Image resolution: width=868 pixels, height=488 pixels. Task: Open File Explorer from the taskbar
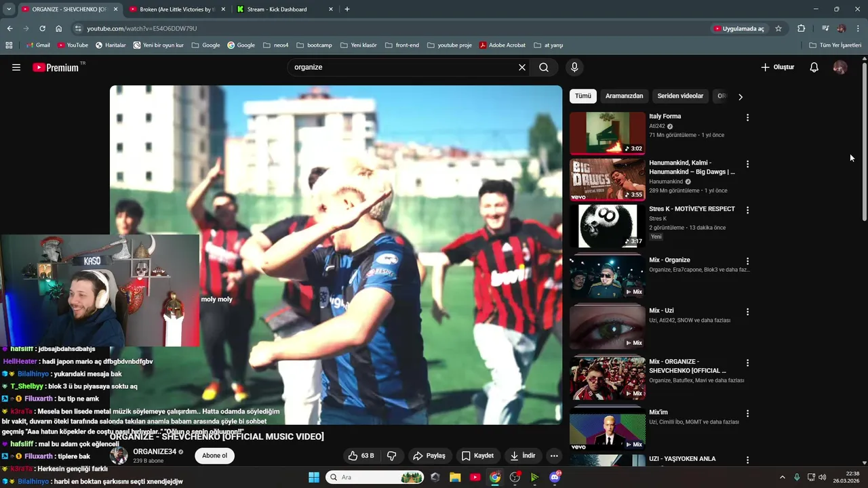[455, 477]
